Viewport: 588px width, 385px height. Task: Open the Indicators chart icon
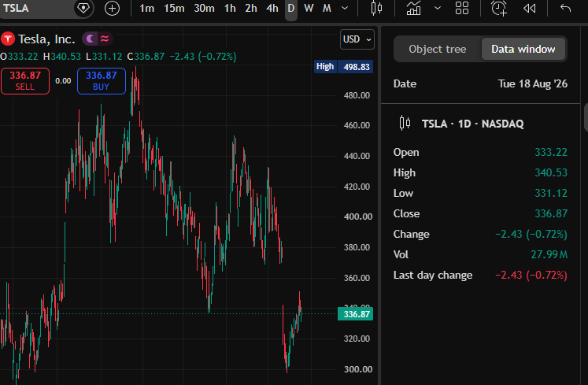click(413, 8)
